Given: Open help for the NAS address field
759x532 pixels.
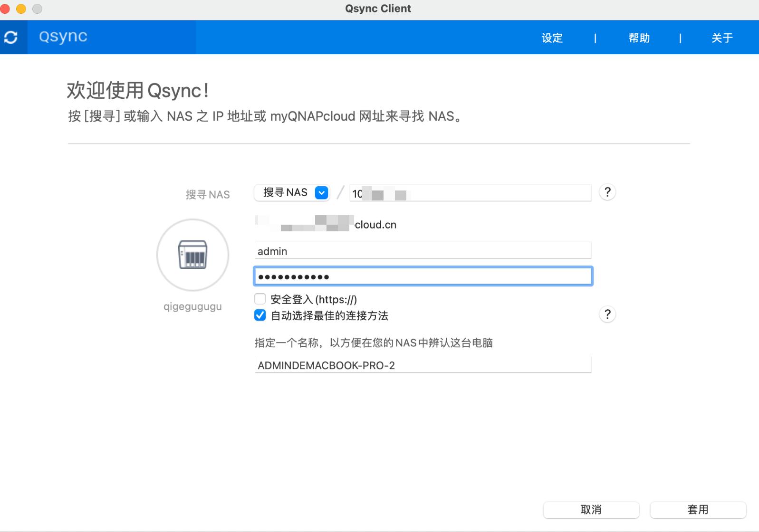Looking at the screenshot, I should 607,192.
